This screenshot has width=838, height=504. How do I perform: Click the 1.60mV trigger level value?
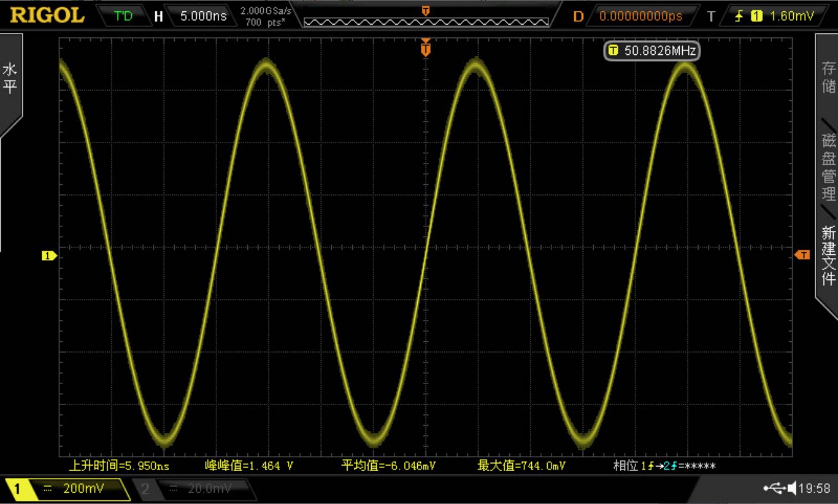pyautogui.click(x=791, y=16)
